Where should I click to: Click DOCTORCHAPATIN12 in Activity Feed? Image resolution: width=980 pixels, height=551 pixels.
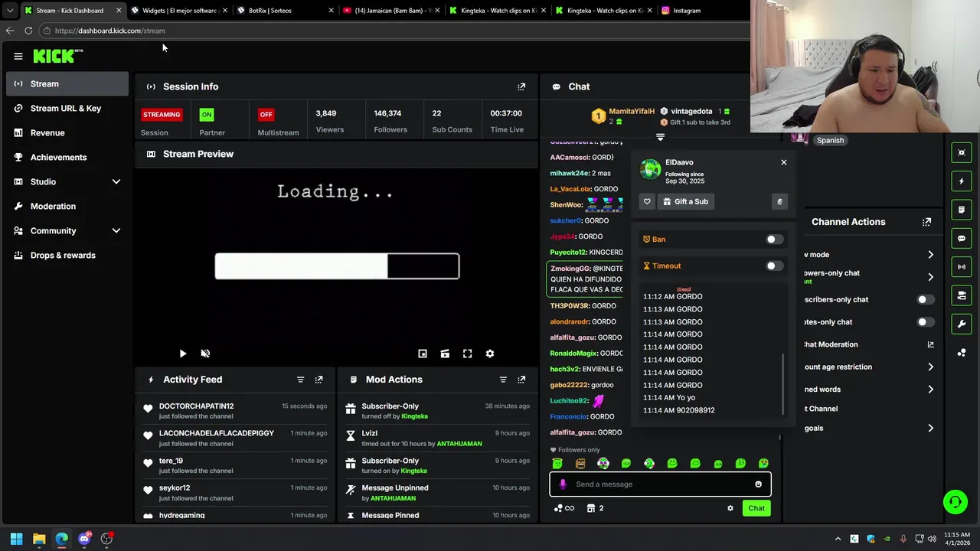coord(196,406)
